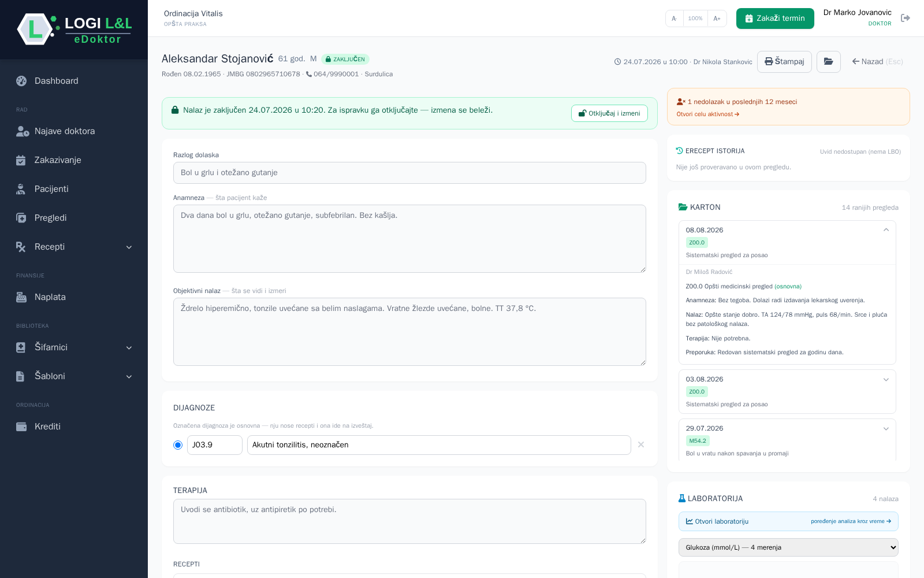The width and height of the screenshot is (924, 578).
Task: Click Dr Miloš Radović in karton entry
Action: point(709,272)
